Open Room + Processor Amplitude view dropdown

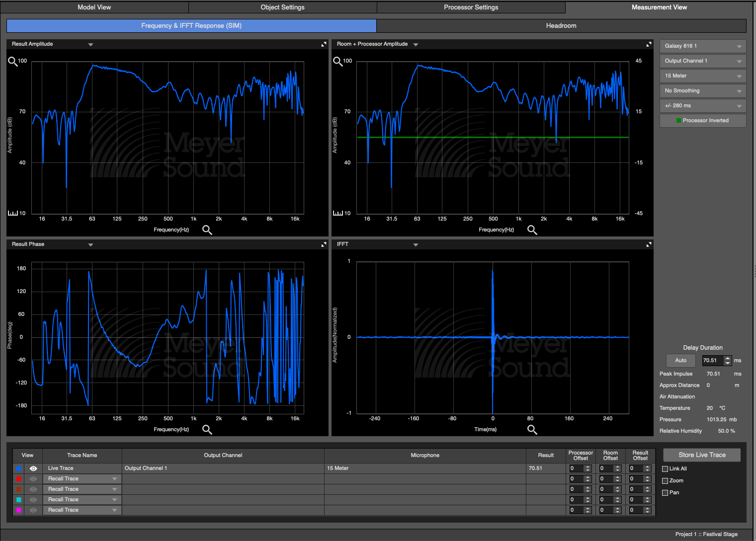click(416, 45)
